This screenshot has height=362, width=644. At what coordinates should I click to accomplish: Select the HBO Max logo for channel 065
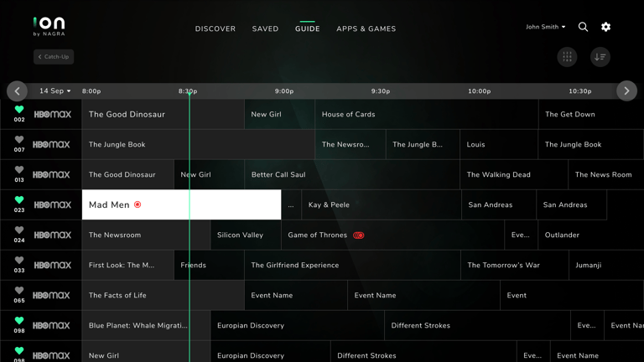[51, 296]
